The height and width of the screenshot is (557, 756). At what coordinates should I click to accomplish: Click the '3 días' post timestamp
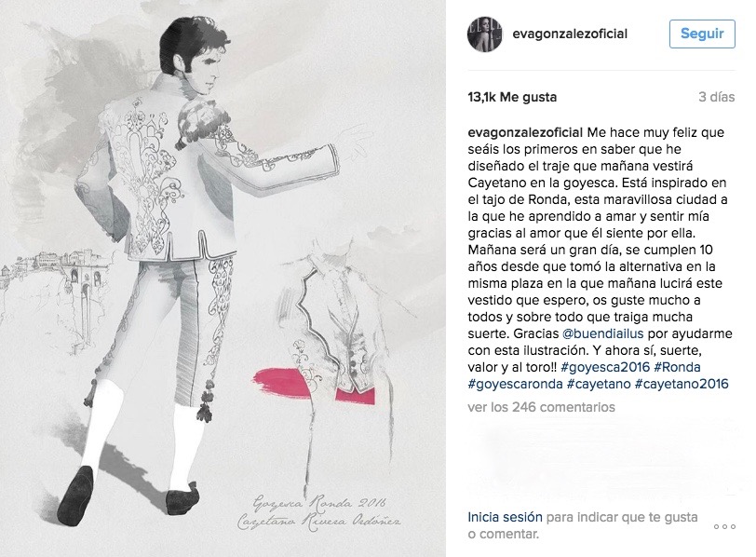(x=717, y=97)
